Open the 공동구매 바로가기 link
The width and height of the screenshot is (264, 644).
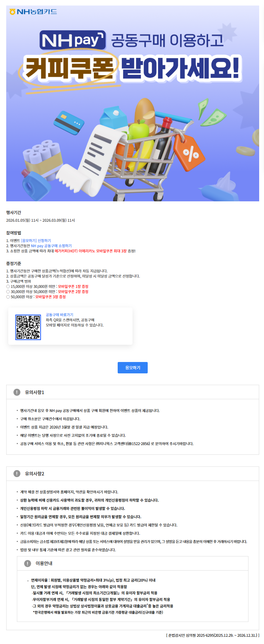(x=59, y=315)
